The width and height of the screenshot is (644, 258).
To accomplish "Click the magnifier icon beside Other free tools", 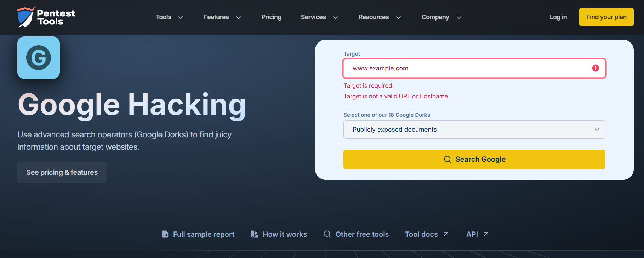I will coord(327,234).
